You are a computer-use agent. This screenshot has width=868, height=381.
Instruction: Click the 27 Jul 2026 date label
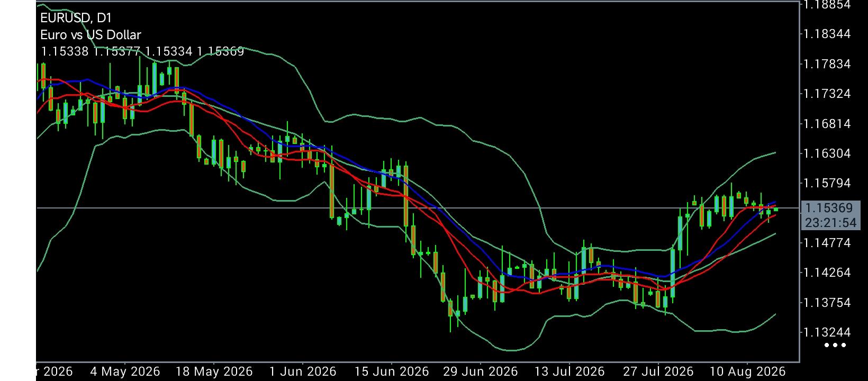(x=658, y=371)
